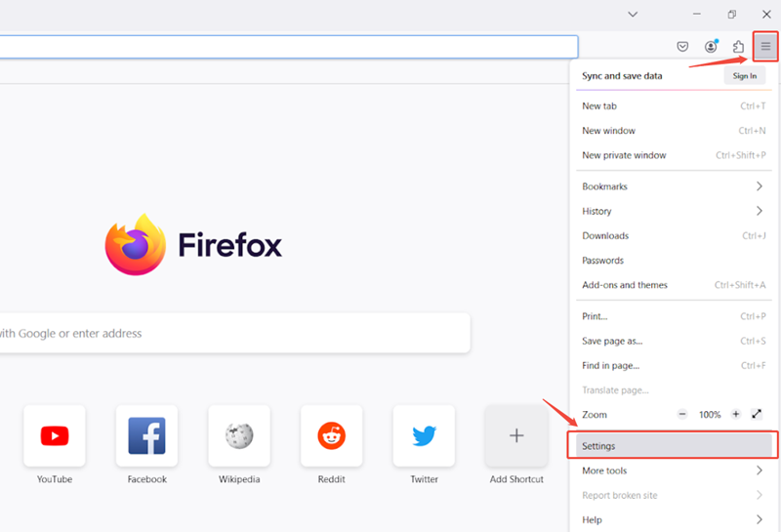
Task: Open the Reddit shortcut tile
Action: 332,436
